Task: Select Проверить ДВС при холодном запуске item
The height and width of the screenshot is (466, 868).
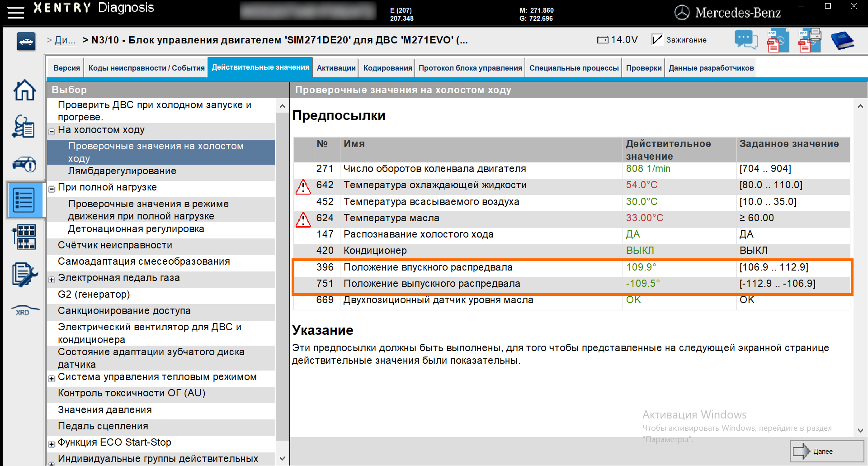Action: point(161,111)
